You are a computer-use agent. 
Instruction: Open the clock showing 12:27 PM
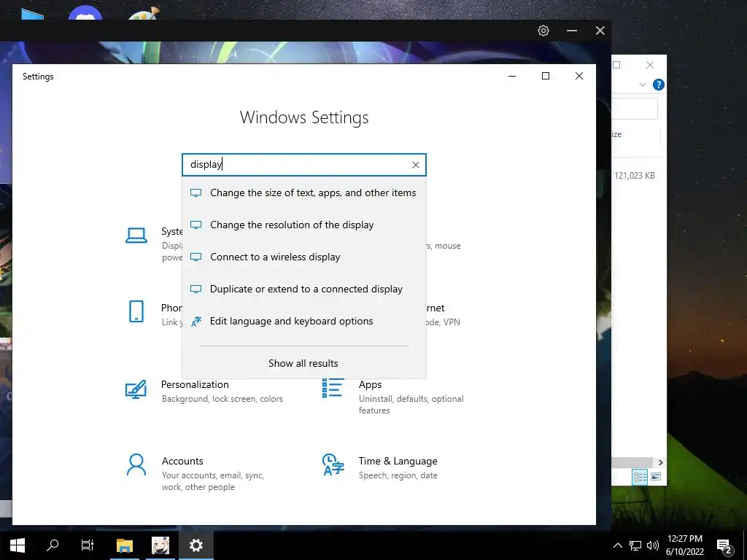click(684, 545)
